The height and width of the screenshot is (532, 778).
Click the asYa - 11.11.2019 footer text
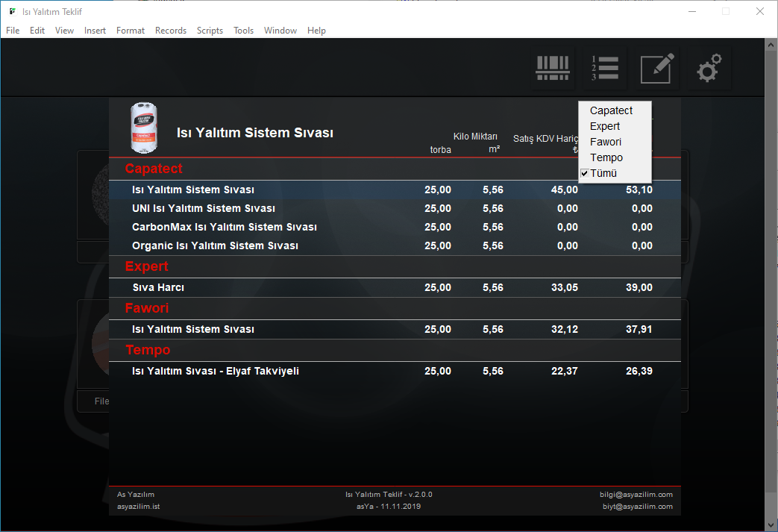click(389, 506)
